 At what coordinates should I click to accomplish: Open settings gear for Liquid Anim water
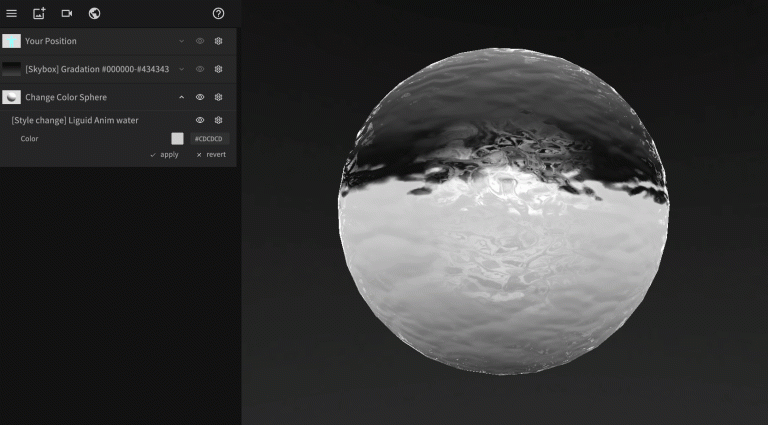[x=218, y=120]
